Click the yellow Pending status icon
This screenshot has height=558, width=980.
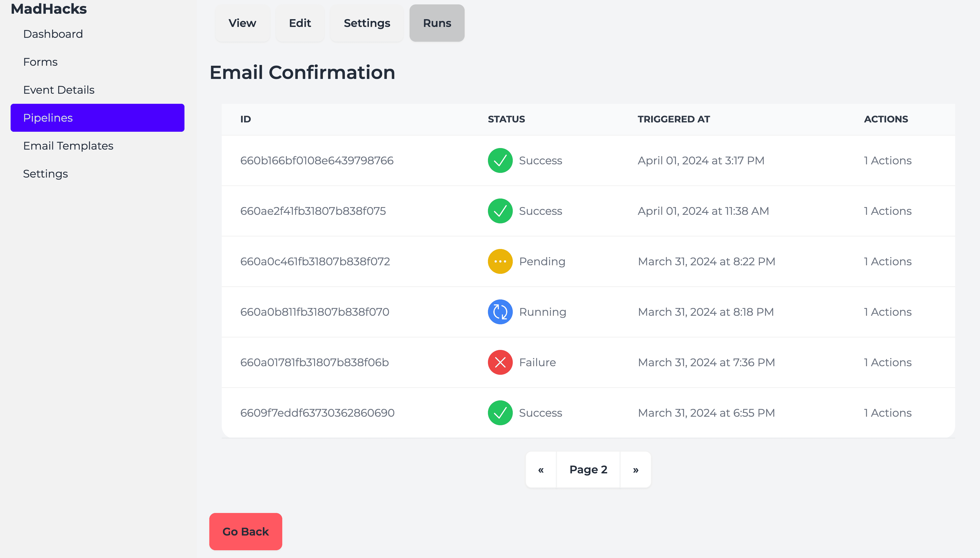tap(500, 261)
